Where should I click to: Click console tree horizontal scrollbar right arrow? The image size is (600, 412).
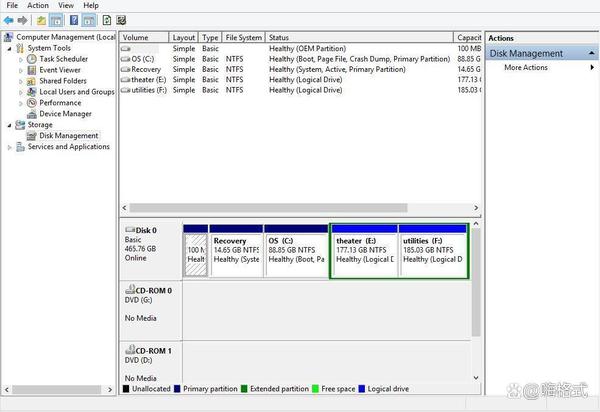tap(110, 389)
